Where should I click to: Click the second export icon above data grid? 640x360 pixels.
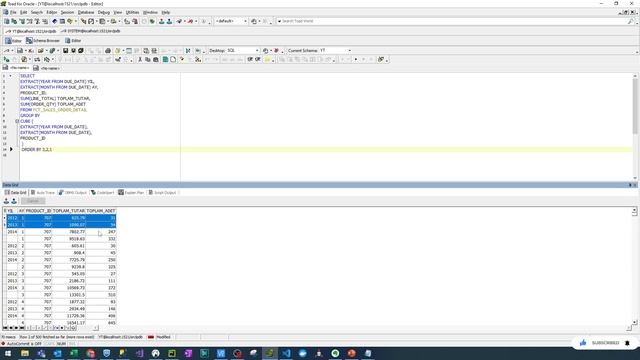(x=14, y=201)
